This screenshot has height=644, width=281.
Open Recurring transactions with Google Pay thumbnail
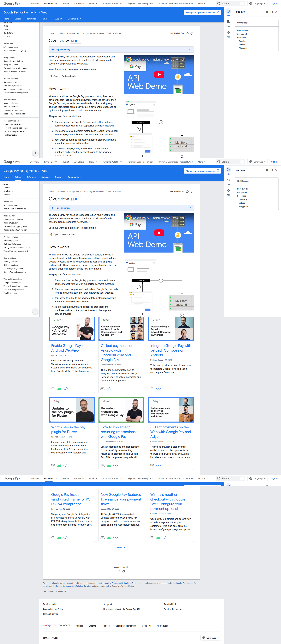[x=121, y=409]
